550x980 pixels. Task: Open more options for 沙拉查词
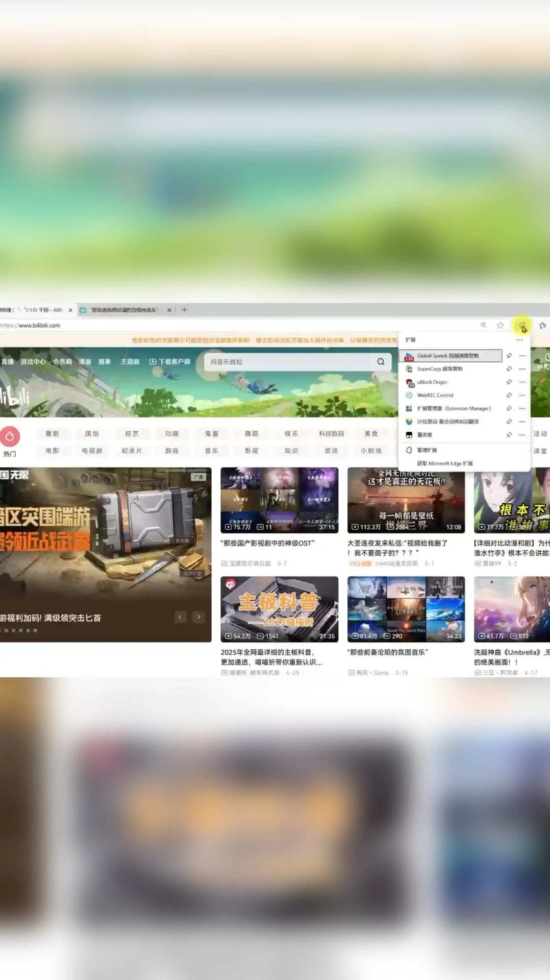[x=522, y=422]
